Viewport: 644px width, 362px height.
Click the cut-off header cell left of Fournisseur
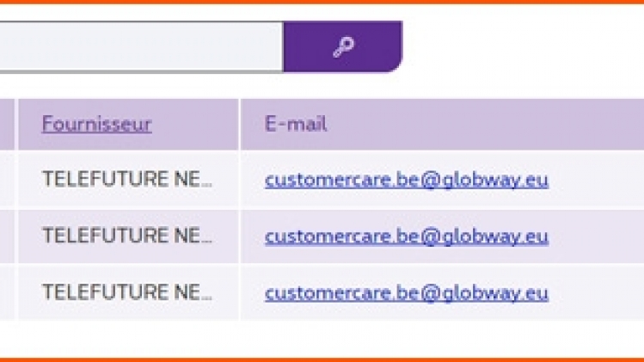pyautogui.click(x=7, y=124)
